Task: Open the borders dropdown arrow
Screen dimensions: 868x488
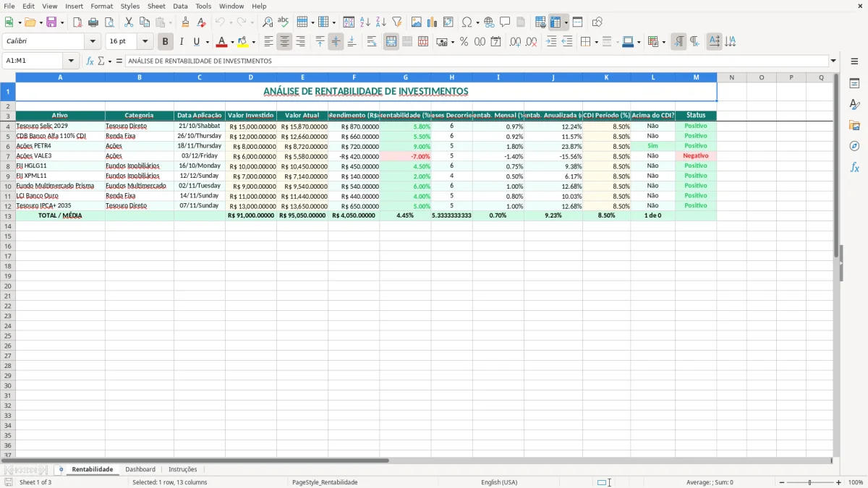Action: 596,42
